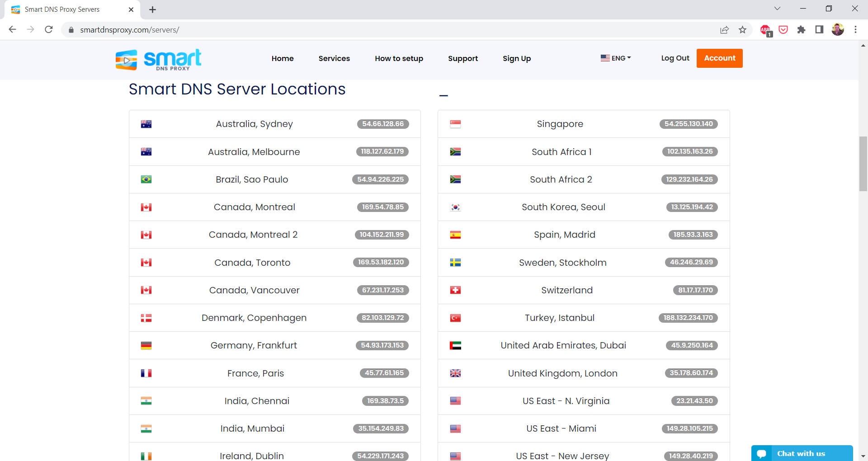Image resolution: width=868 pixels, height=461 pixels.
Task: Open the Services menu item
Action: [334, 58]
